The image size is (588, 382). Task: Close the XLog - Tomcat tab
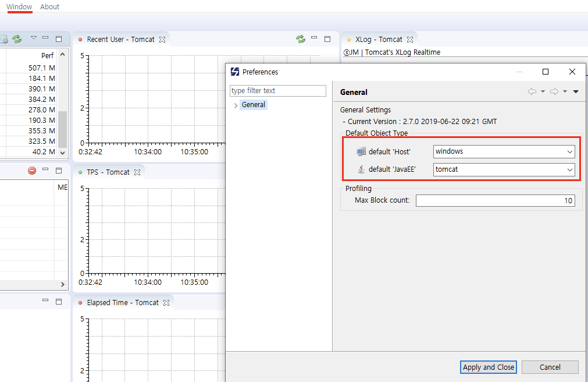[x=410, y=40]
